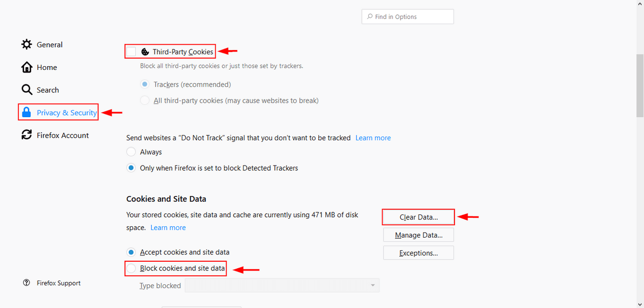Open the Manage Data dialog

[419, 235]
